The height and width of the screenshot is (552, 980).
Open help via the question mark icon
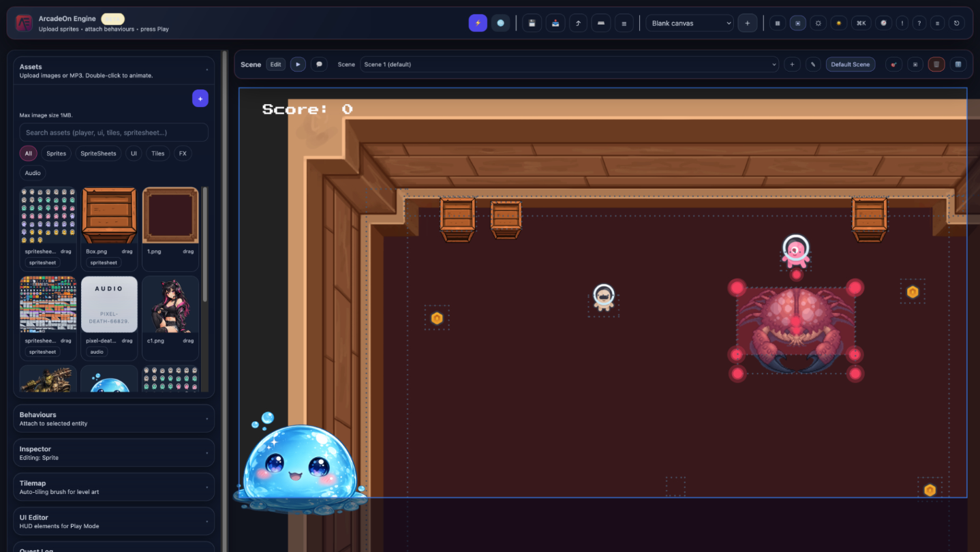click(x=919, y=23)
